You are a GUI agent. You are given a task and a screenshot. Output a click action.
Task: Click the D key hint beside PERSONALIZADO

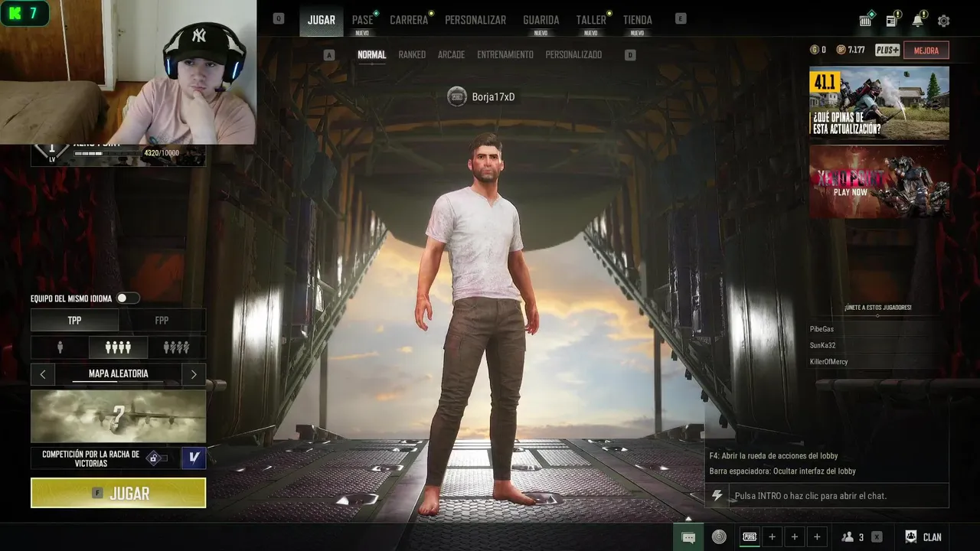click(630, 55)
